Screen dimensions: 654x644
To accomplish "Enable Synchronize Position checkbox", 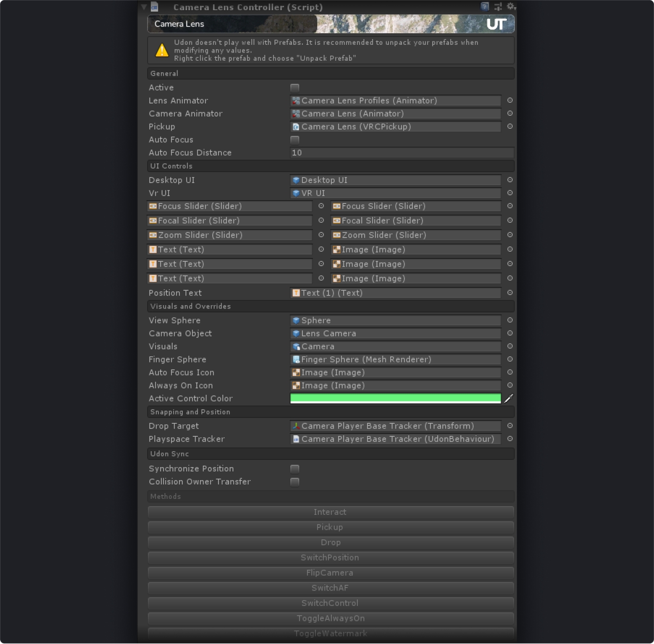I will pyautogui.click(x=295, y=469).
